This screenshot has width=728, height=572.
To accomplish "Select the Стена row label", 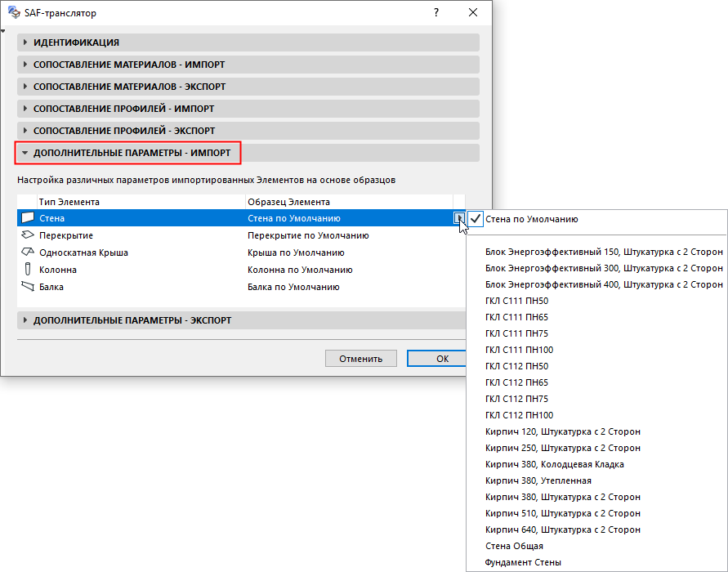I will coord(51,218).
